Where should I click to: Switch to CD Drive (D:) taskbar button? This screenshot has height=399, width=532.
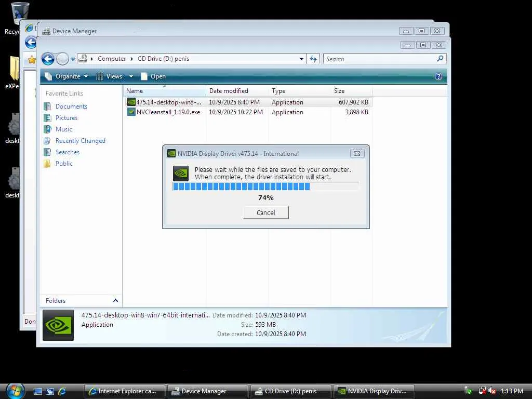(x=290, y=391)
